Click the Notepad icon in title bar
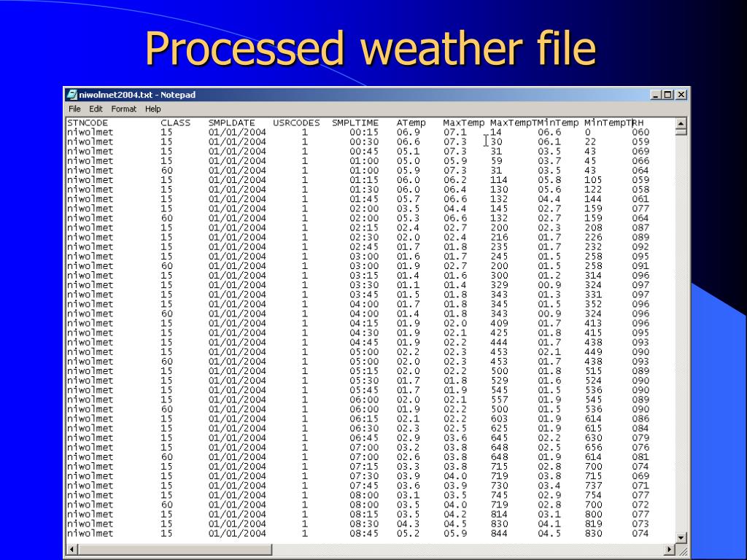This screenshot has width=747, height=560. pos(72,95)
